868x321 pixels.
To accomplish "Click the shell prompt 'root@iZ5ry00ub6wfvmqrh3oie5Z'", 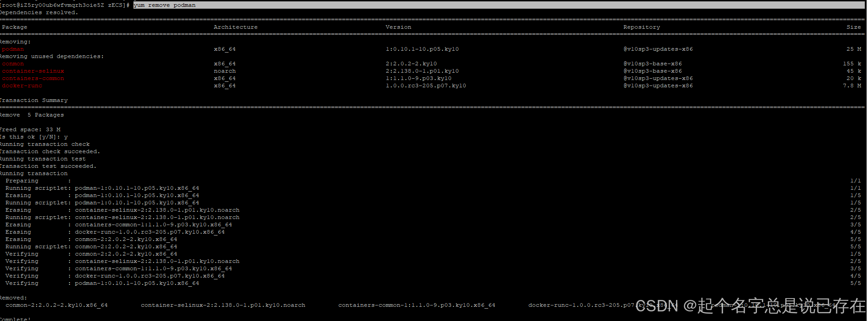I will coord(53,5).
